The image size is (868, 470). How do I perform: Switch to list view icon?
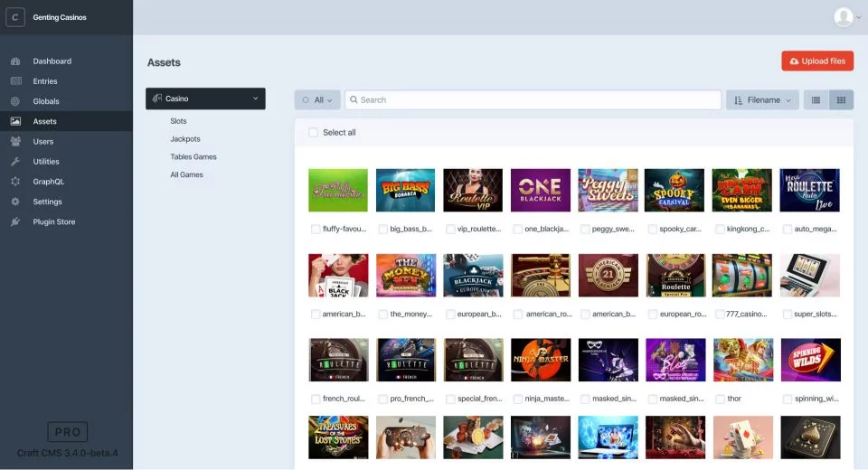coord(816,100)
